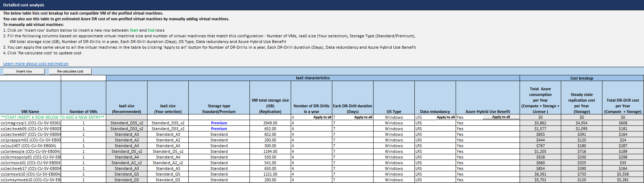Click the $5,281 total DR-Drill cost cell

coord(623,180)
